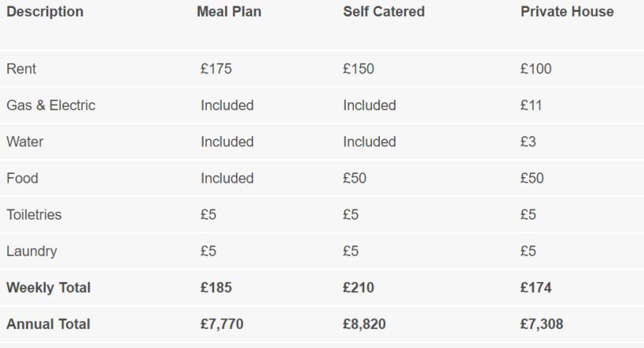
Task: Select the £7,770 annual total
Action: [x=220, y=324]
